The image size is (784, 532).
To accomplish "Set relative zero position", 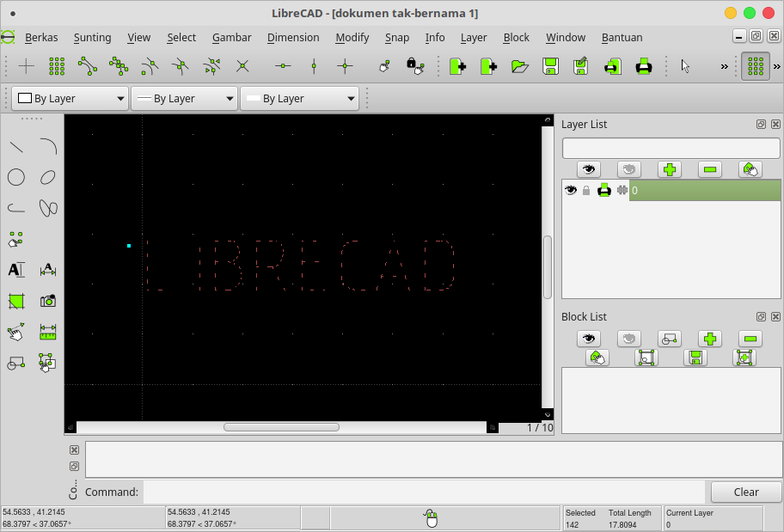I will point(384,66).
